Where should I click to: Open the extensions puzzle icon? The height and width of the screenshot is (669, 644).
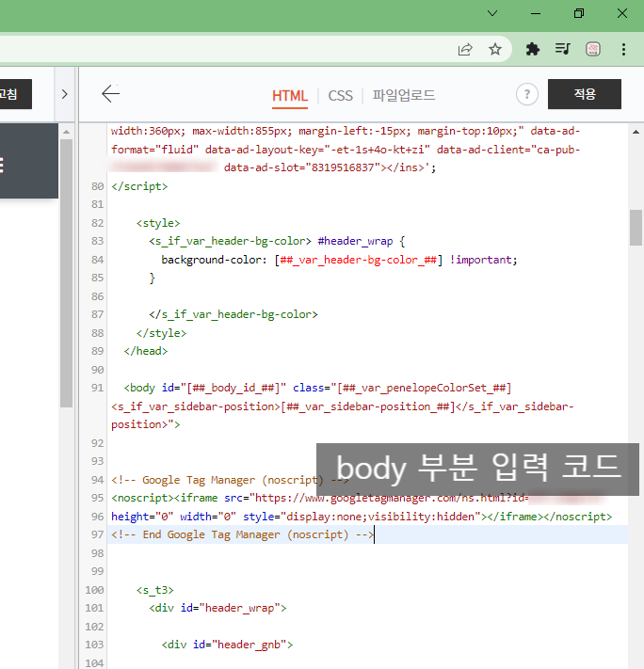[x=532, y=50]
